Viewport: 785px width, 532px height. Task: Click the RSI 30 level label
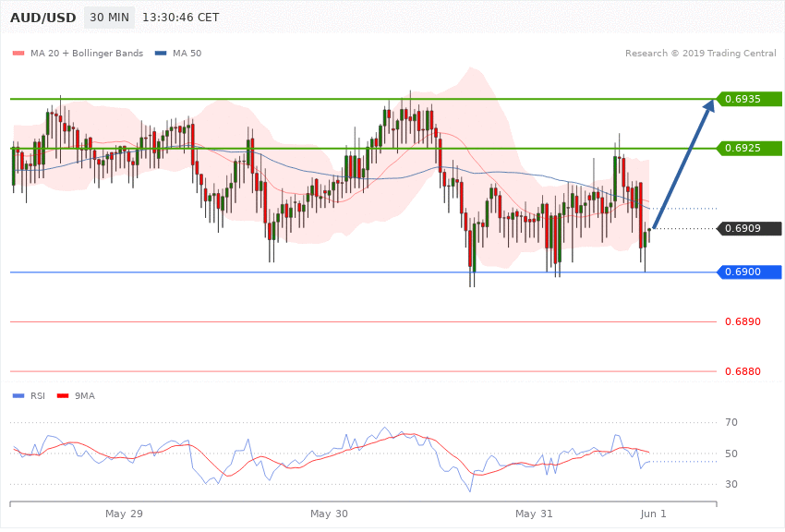click(x=731, y=484)
